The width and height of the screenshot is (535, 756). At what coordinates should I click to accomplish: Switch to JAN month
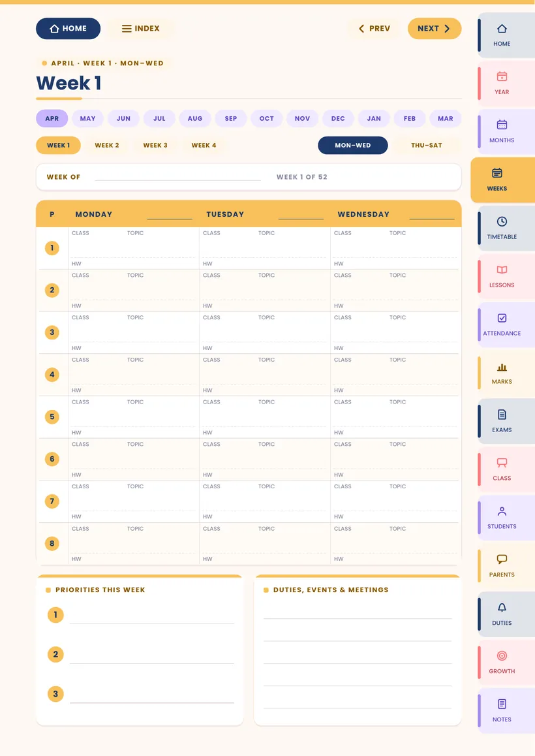click(x=374, y=119)
